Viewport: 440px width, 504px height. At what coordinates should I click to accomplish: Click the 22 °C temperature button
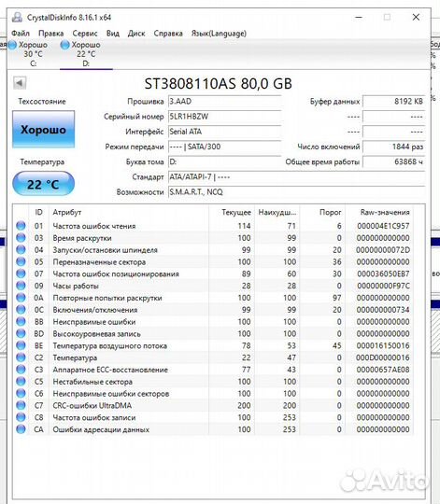point(43,184)
